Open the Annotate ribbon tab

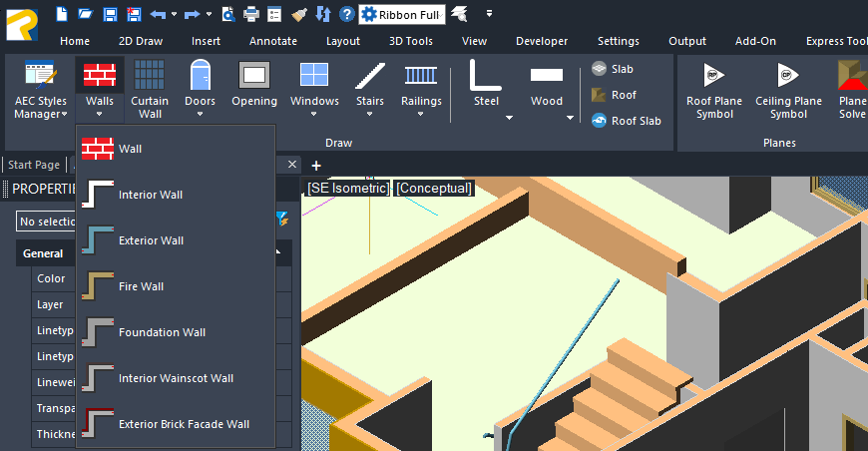pos(273,41)
